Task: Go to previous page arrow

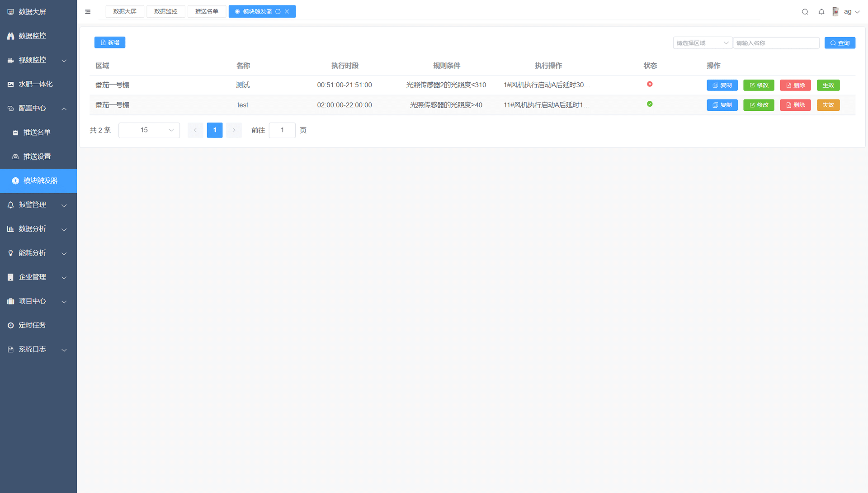Action: pos(195,130)
